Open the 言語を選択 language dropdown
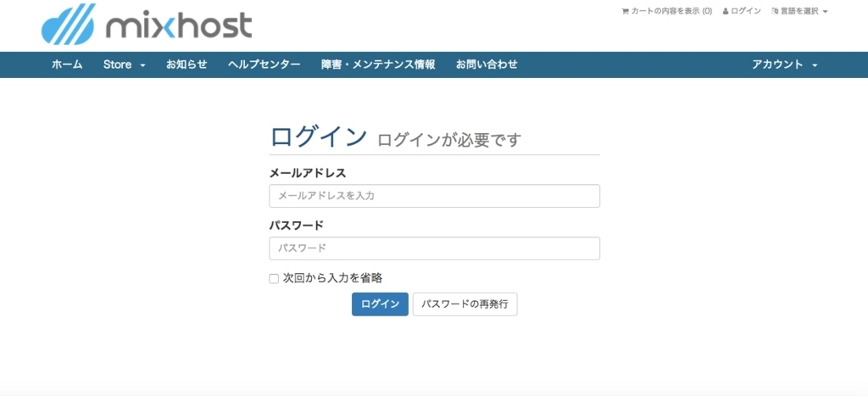The height and width of the screenshot is (396, 868). (799, 11)
